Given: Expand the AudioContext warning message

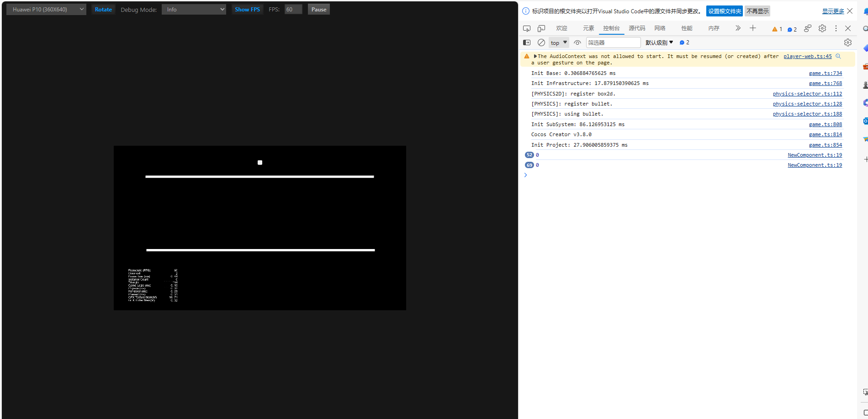Looking at the screenshot, I should 535,56.
